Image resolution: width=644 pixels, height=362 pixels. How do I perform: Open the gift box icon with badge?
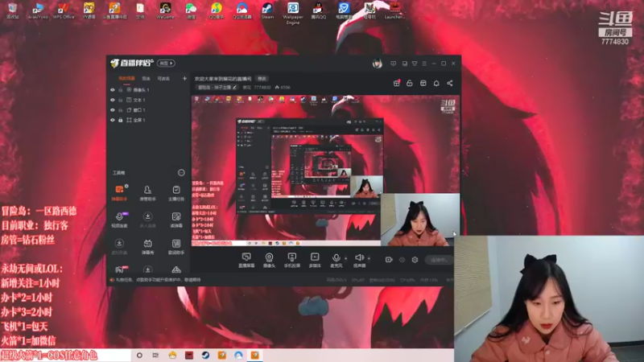[x=396, y=84]
